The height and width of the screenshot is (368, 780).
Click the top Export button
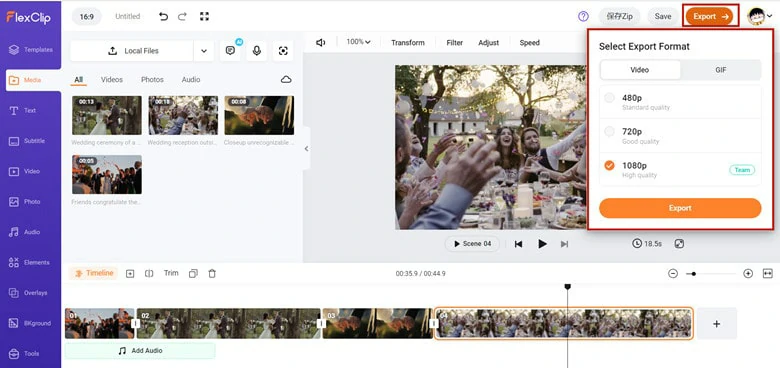coord(709,16)
